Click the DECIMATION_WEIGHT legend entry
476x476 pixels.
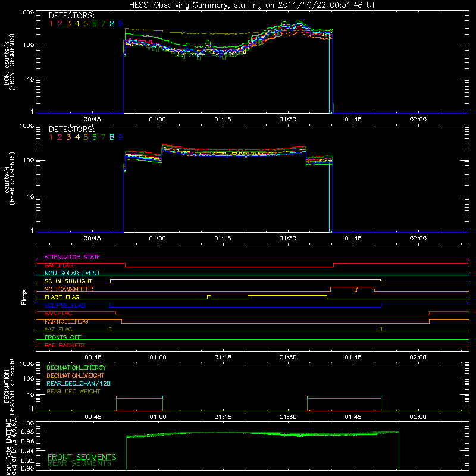(76, 375)
